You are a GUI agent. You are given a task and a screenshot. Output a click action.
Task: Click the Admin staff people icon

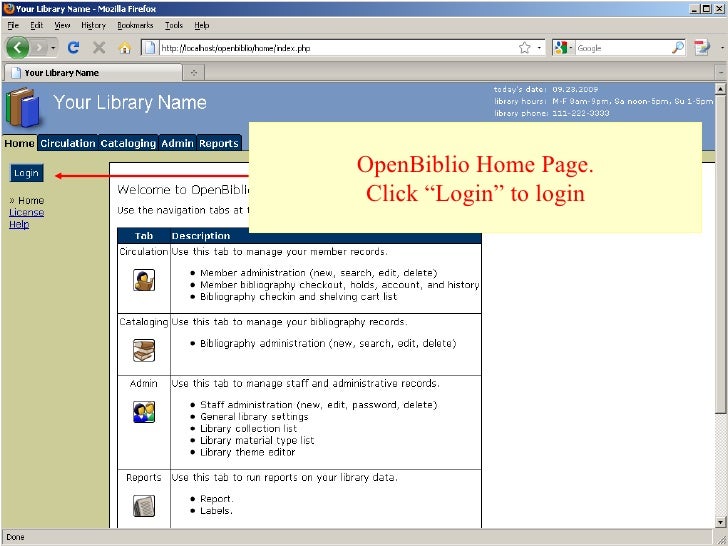pyautogui.click(x=144, y=412)
